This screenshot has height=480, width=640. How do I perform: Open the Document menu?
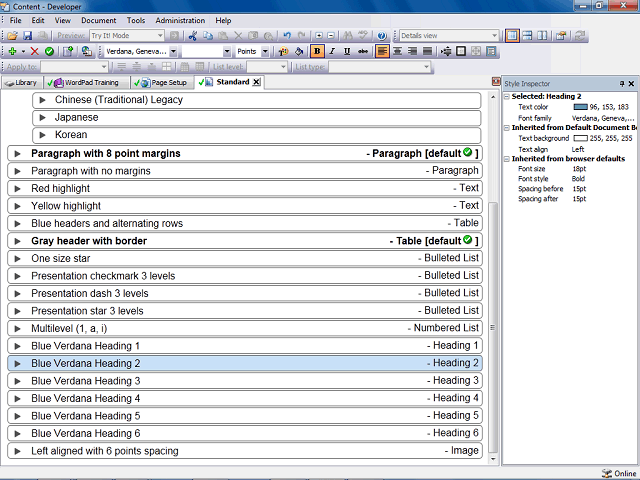coord(99,20)
